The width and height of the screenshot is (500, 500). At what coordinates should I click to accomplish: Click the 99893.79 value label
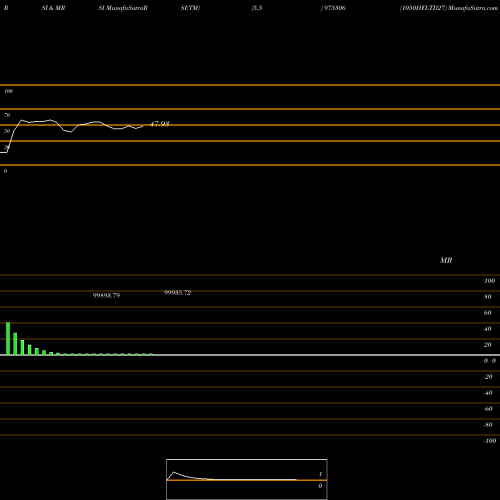(106, 295)
